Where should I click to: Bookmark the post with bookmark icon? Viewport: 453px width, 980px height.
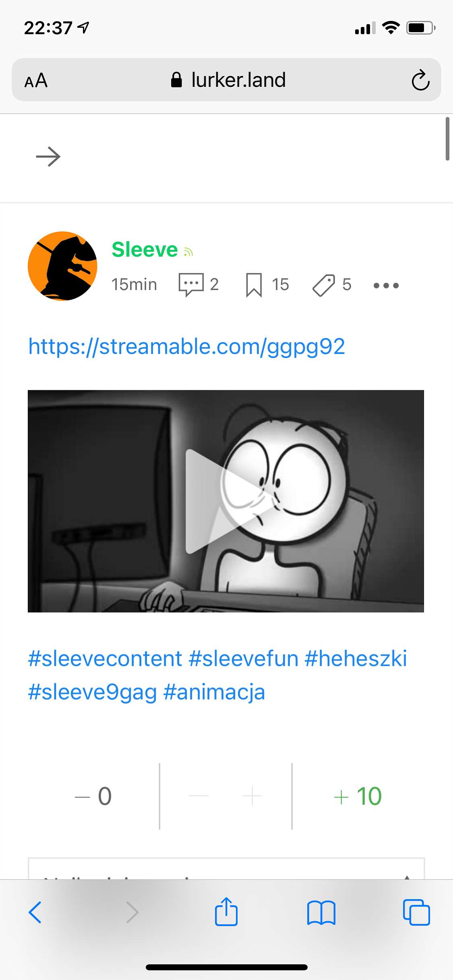(254, 285)
